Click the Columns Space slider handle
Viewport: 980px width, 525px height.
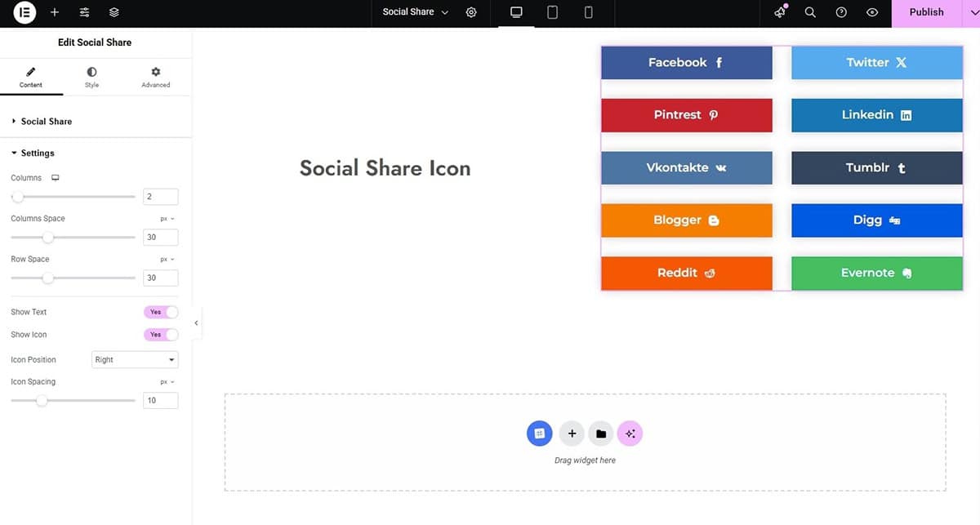coord(48,238)
